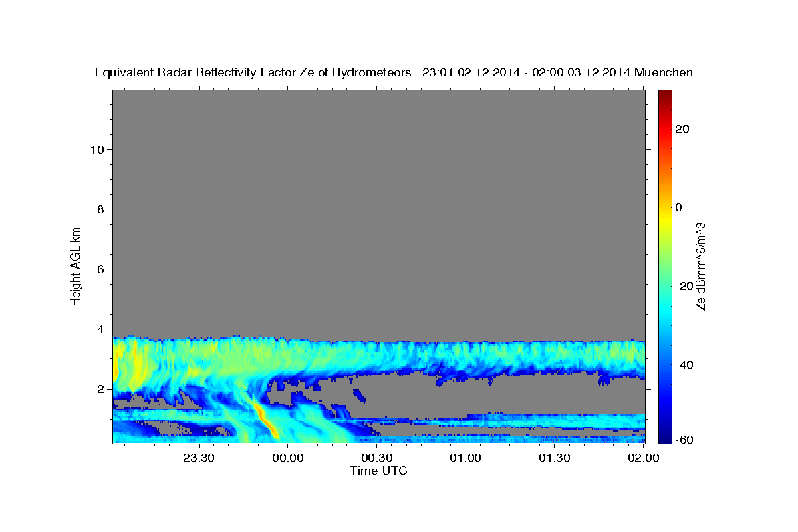The image size is (798, 532).
Task: Click the time tick label '01:30'
Action: click(555, 458)
